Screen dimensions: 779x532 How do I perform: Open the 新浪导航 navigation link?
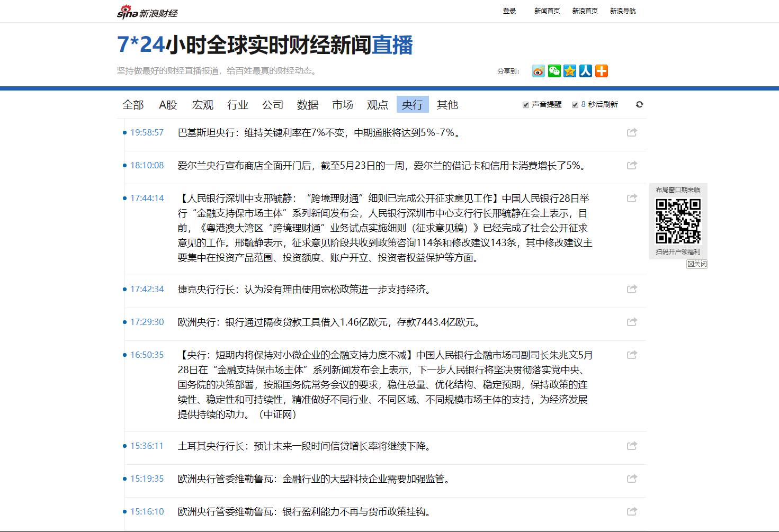623,11
